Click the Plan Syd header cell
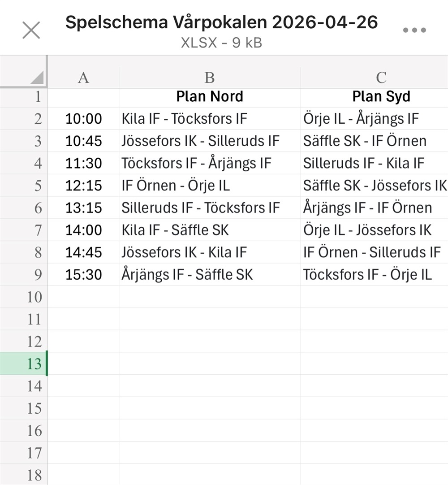The image size is (448, 485). pyautogui.click(x=381, y=96)
